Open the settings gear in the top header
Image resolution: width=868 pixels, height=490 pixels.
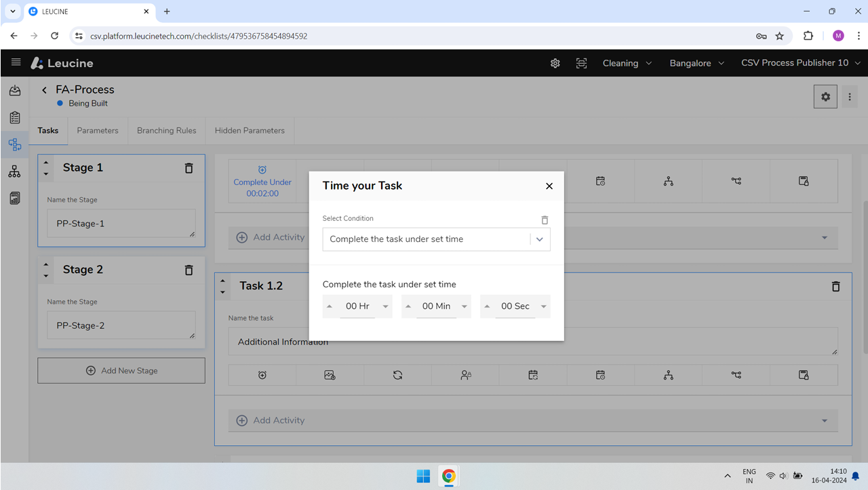[x=555, y=63]
